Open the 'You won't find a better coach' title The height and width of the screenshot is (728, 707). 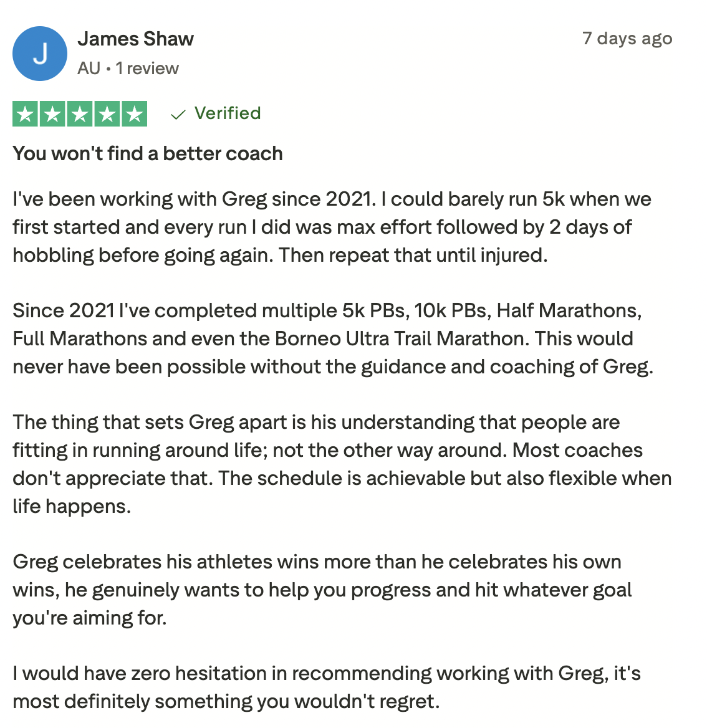[148, 154]
